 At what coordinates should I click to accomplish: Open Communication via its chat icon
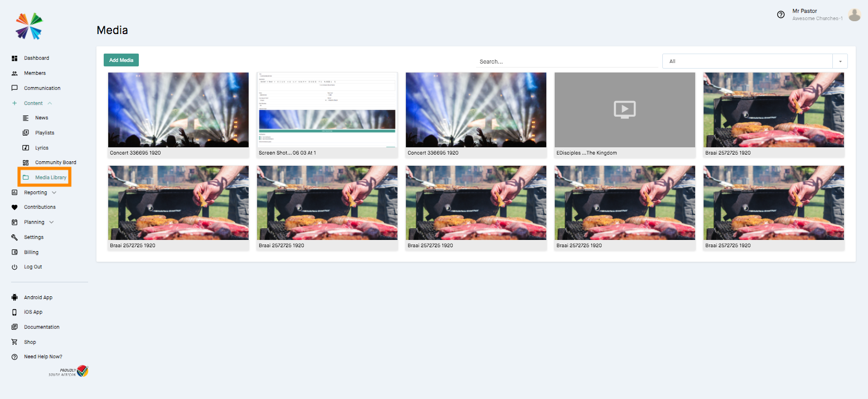pyautogui.click(x=14, y=88)
